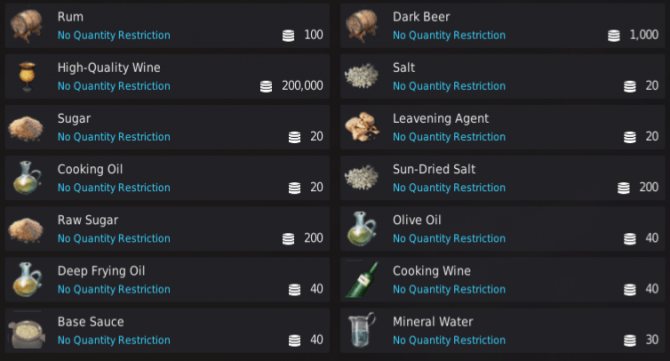The height and width of the screenshot is (361, 670).
Task: Select the Salt pile icon
Action: tap(361, 76)
